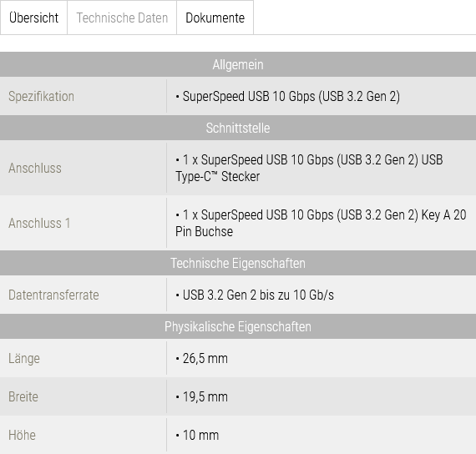This screenshot has width=476, height=454.
Task: Select the Datentransferrate label
Action: click(x=53, y=295)
